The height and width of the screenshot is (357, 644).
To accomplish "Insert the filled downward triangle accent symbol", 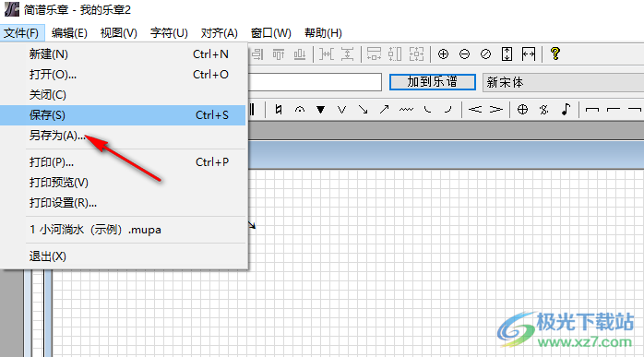I will (321, 109).
